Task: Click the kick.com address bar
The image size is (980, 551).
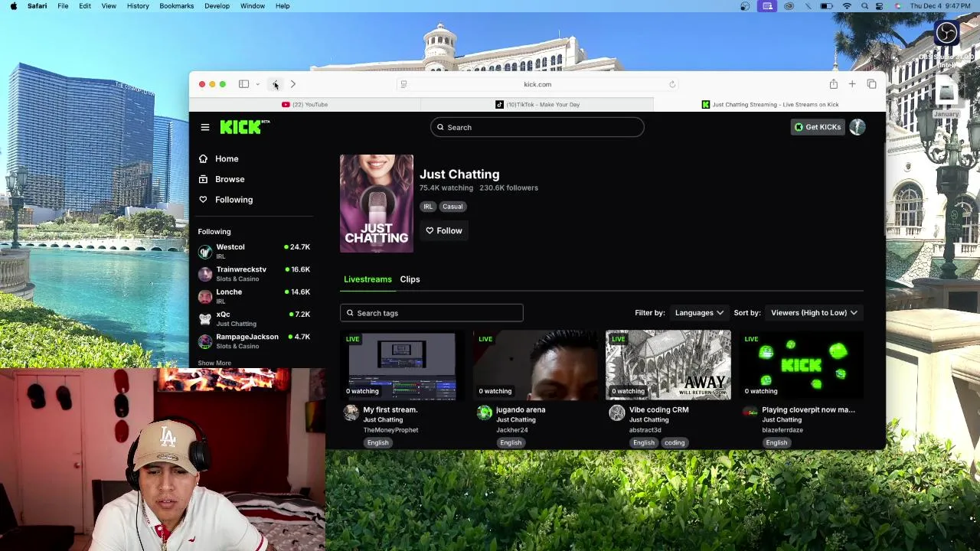Action: (537, 84)
